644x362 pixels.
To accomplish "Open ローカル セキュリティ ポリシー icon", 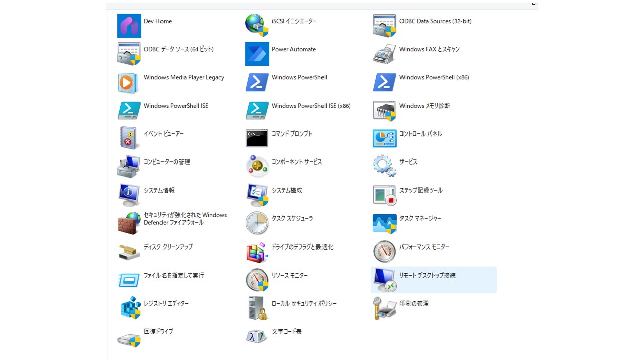I will 257,308.
